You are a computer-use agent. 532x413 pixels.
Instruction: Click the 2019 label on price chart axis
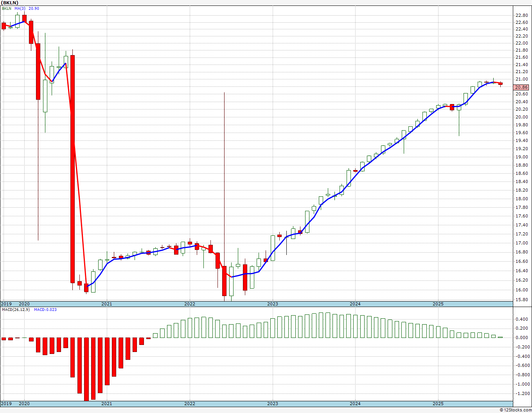point(6,304)
